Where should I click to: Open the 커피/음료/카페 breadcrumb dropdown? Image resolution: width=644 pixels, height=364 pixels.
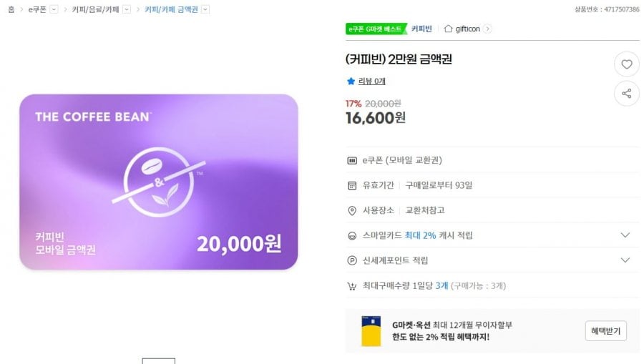coord(127,9)
